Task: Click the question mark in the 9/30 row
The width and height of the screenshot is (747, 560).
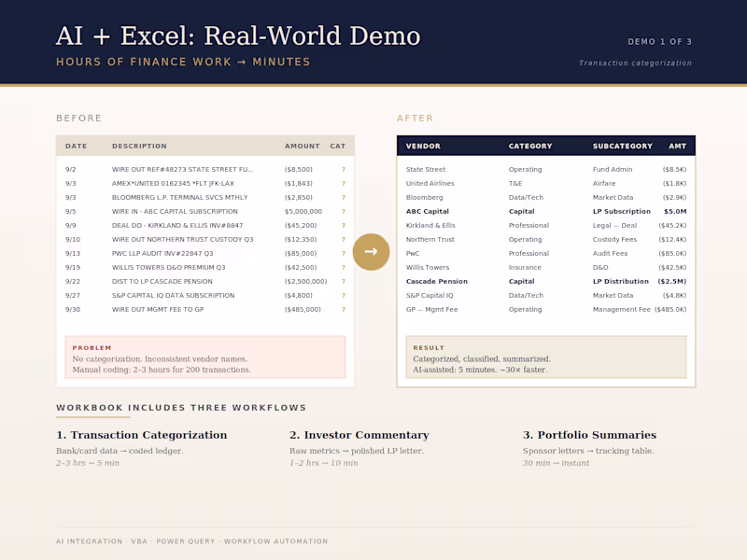Action: (344, 310)
